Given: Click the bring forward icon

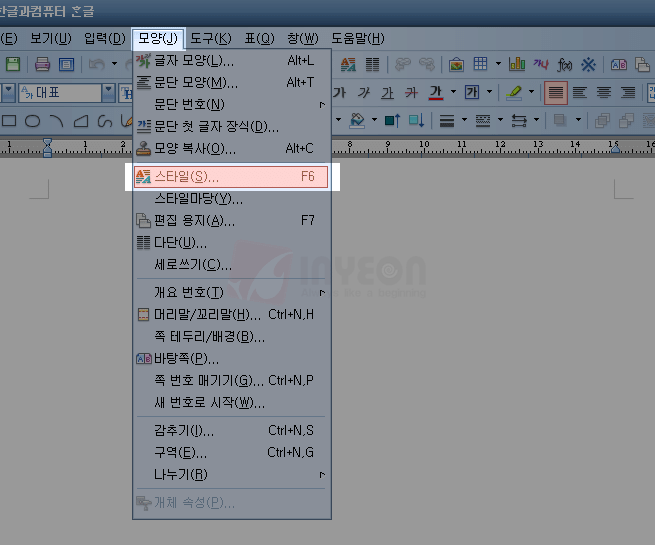Looking at the screenshot, I should tap(392, 120).
